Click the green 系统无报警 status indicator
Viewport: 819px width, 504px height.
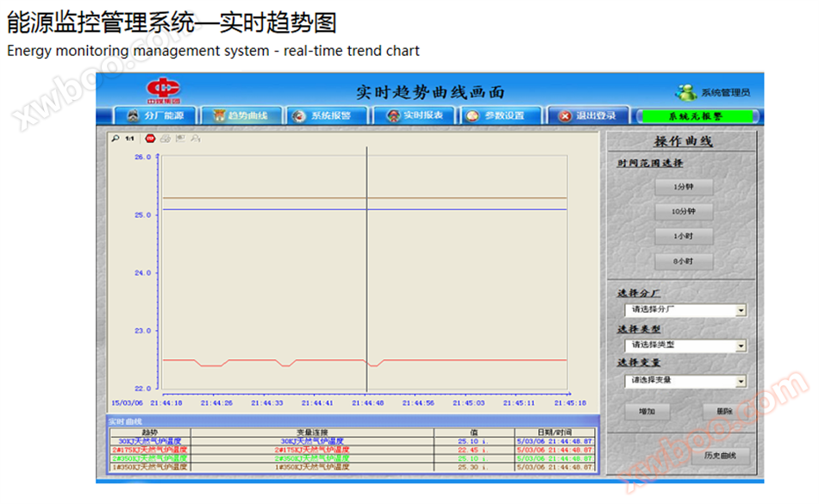(x=697, y=115)
